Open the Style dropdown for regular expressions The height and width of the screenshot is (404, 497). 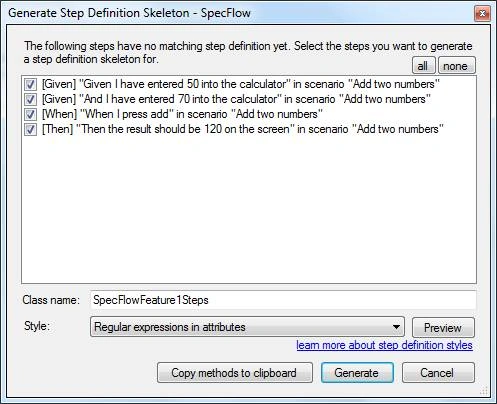247,327
